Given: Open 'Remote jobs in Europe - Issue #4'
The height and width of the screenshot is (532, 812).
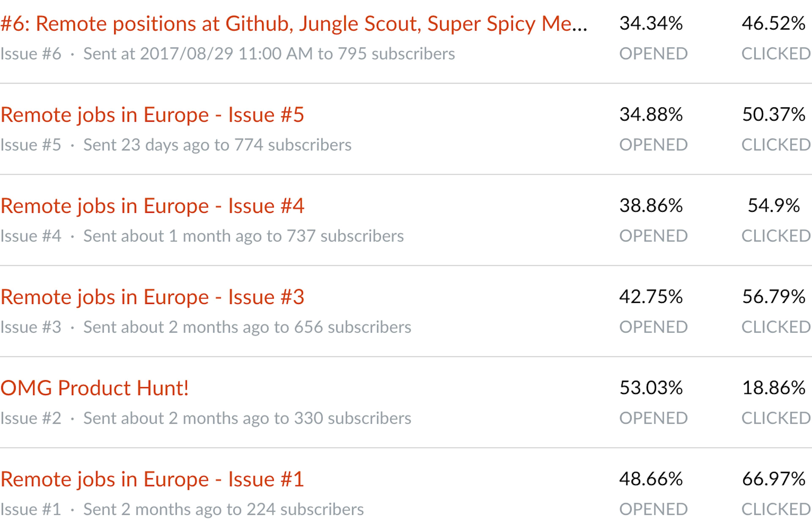Looking at the screenshot, I should click(152, 206).
